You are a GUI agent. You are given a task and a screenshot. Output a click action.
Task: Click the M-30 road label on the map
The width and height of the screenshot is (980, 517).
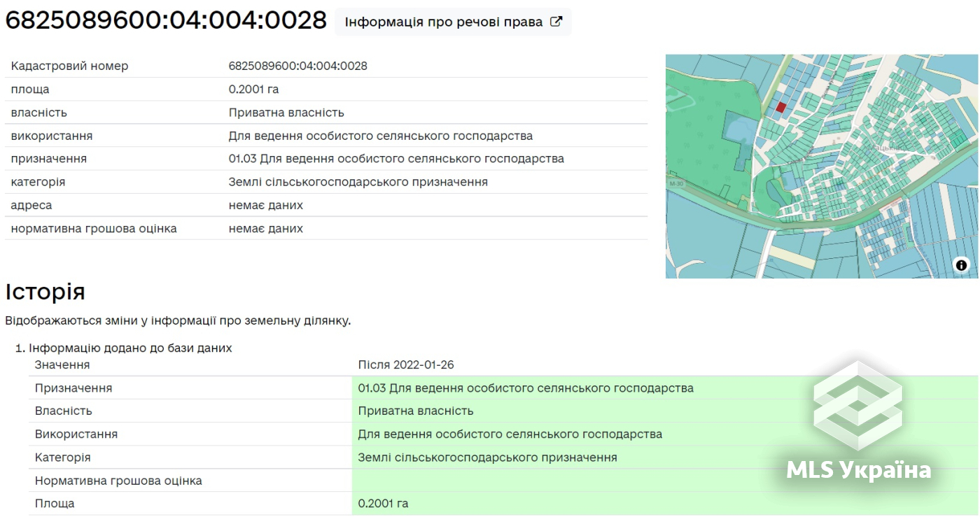(675, 184)
